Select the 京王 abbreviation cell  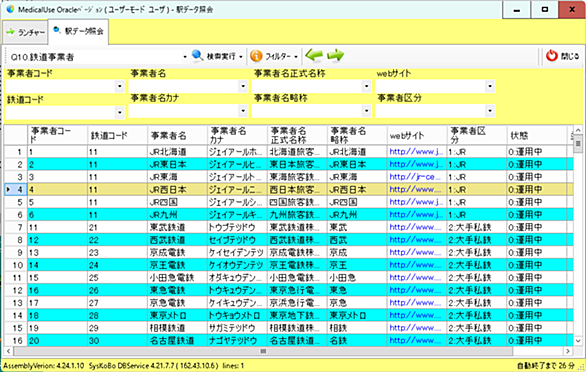coord(357,265)
